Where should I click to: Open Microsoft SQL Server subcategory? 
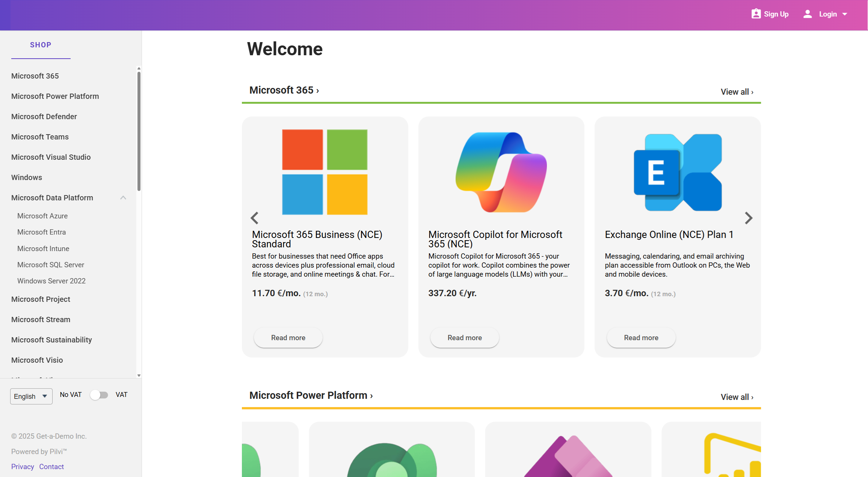(51, 265)
